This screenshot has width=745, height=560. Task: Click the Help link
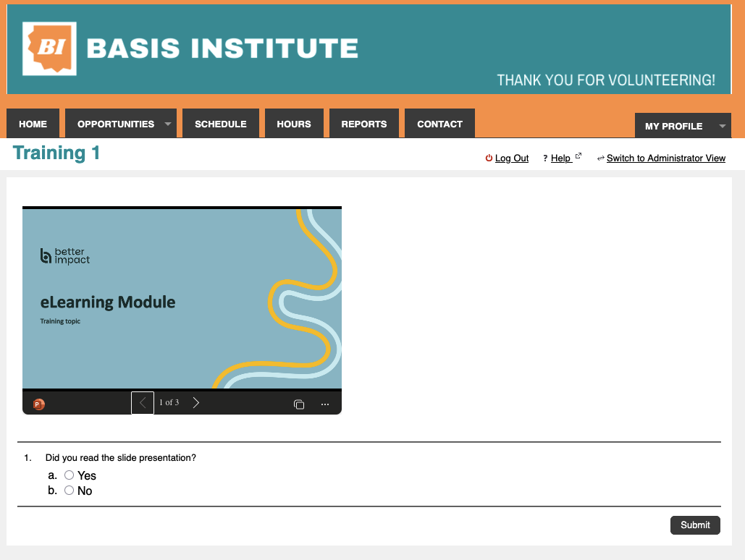(560, 158)
